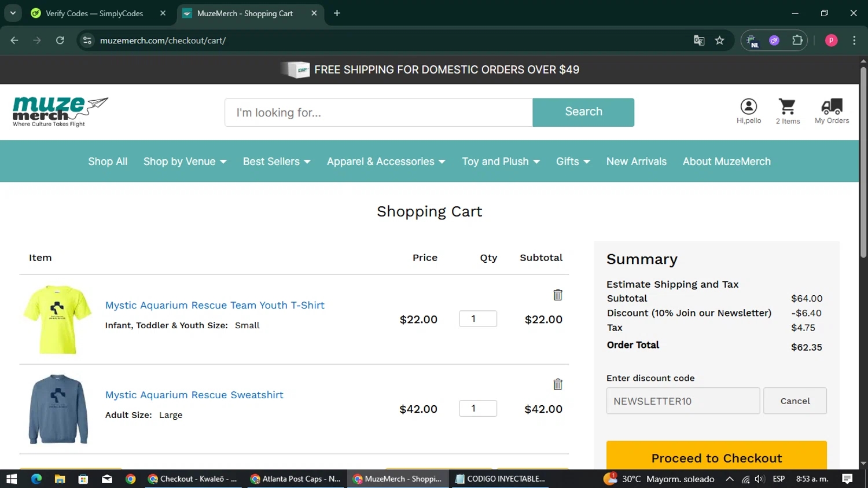
Task: Open the Windows Start menu
Action: (x=12, y=479)
